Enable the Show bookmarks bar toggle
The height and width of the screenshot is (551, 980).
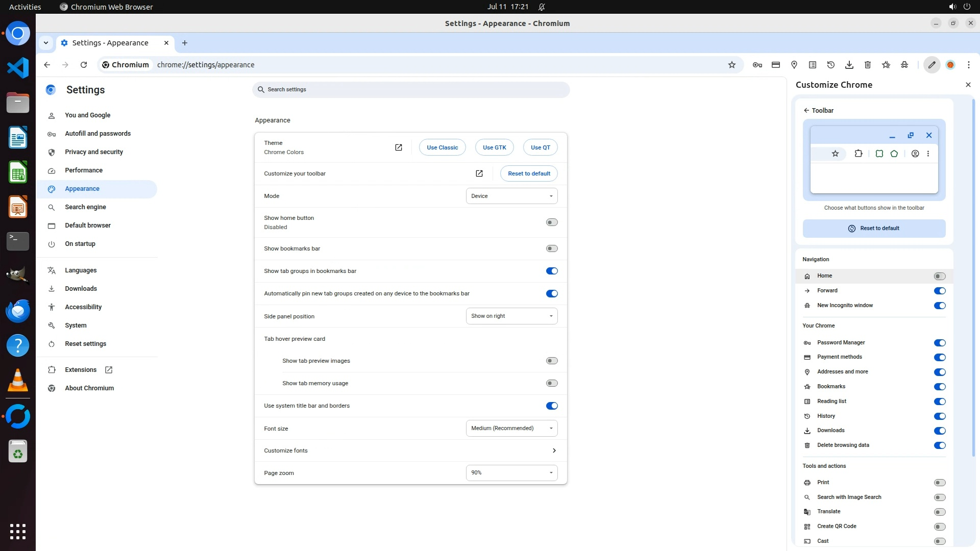click(552, 248)
